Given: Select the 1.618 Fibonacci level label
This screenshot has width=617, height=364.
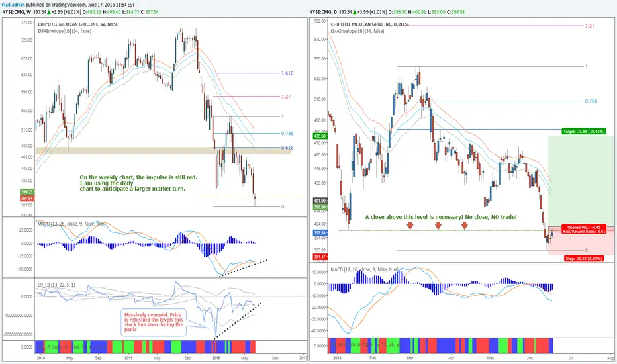Looking at the screenshot, I should 287,73.
